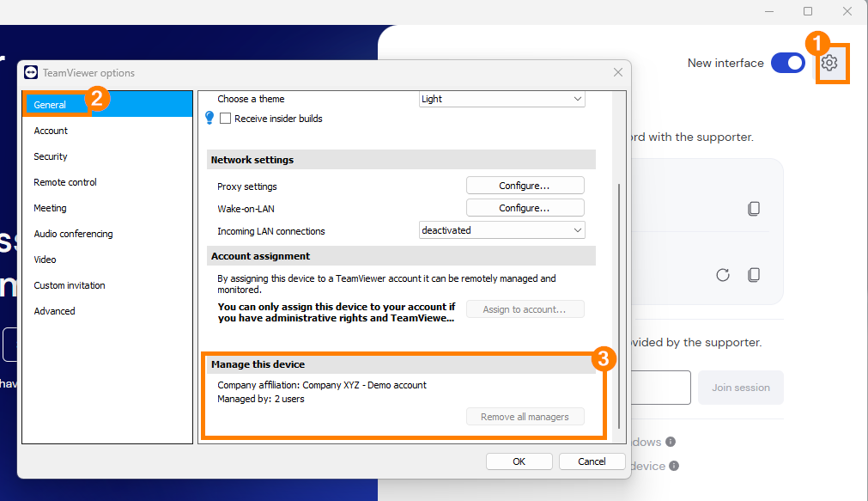Screen dimensions: 868x501
Task: Click the 'Account assignment' section header
Action: click(401, 256)
